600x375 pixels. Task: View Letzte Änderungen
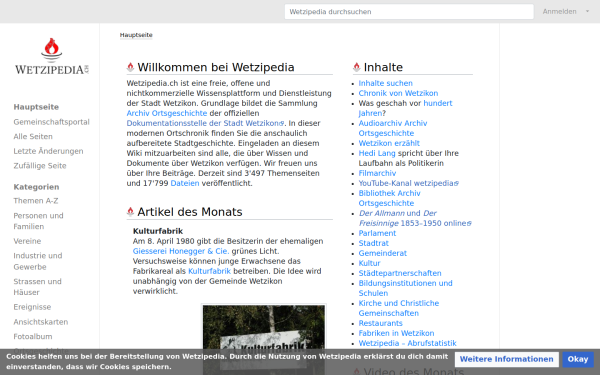pos(48,151)
